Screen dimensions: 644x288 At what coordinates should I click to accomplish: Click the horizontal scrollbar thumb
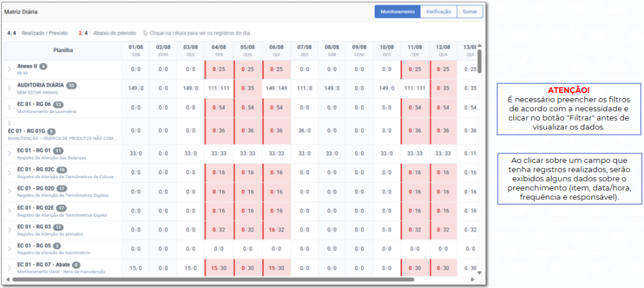(x=213, y=279)
